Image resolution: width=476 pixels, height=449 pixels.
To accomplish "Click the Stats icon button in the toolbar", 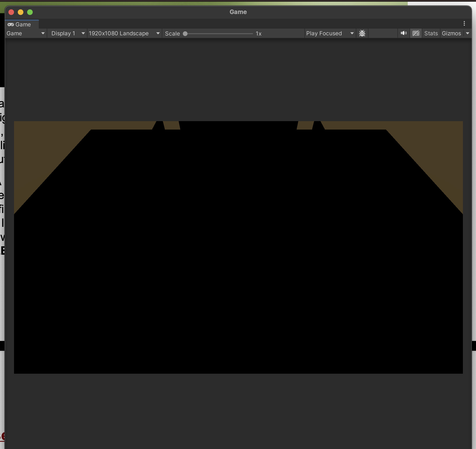I will click(431, 33).
